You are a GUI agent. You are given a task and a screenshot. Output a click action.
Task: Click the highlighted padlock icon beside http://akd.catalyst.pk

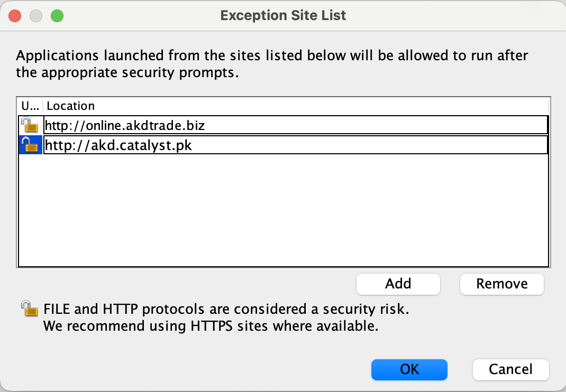tap(30, 144)
